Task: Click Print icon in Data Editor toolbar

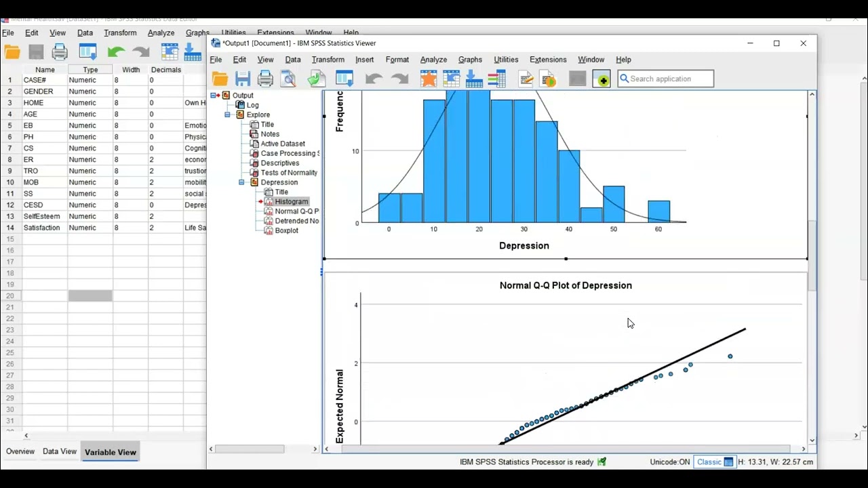Action: coord(60,52)
